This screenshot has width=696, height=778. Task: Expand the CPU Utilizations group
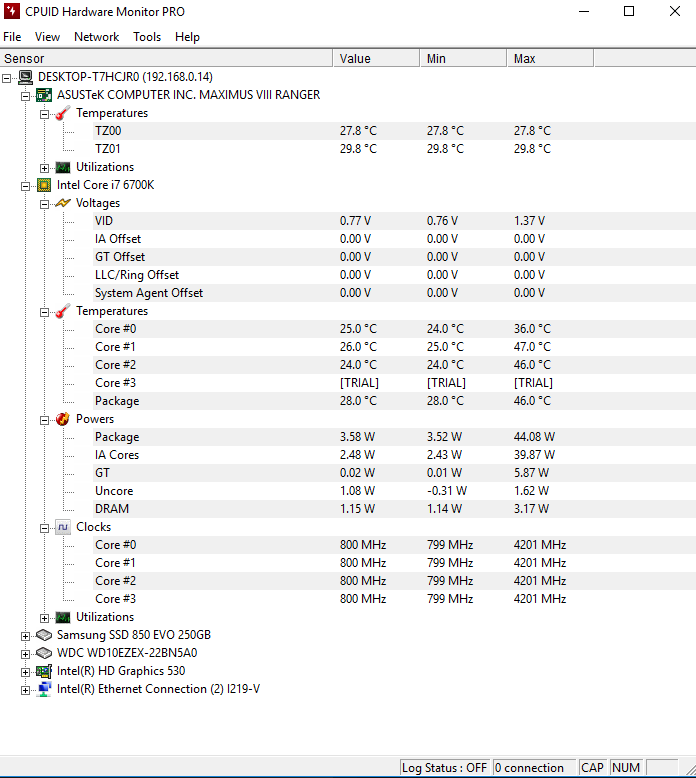(x=44, y=618)
